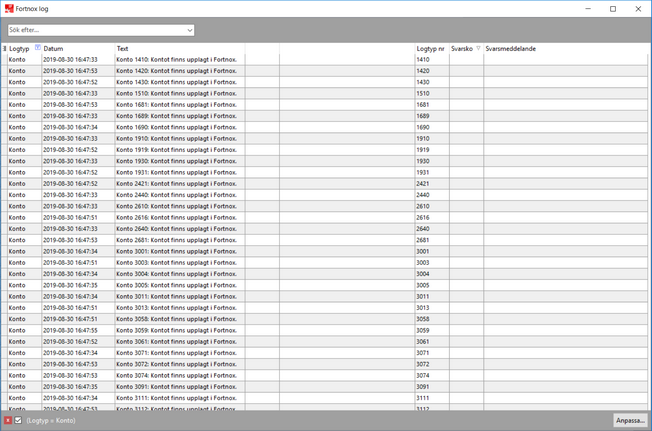Screen dimensions: 652x431
Task: Remove the Logtyp = Konto filter with the red X
Action: coord(8,421)
